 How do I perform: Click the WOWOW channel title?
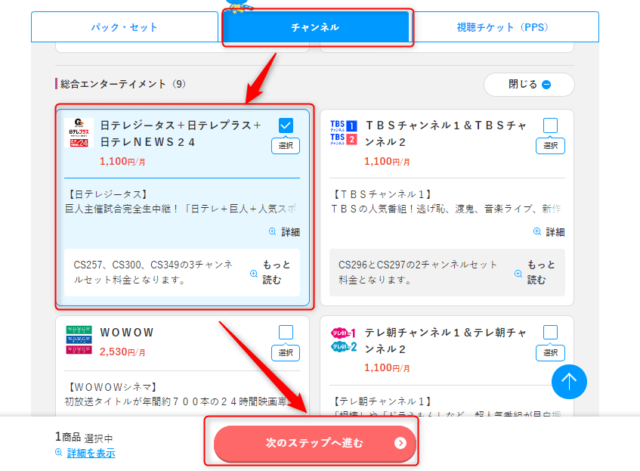(127, 333)
